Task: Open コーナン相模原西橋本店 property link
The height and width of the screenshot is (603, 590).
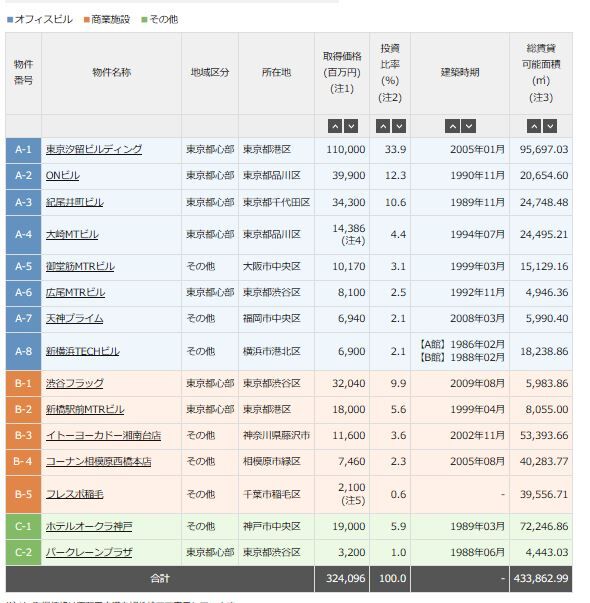Action: pos(98,461)
